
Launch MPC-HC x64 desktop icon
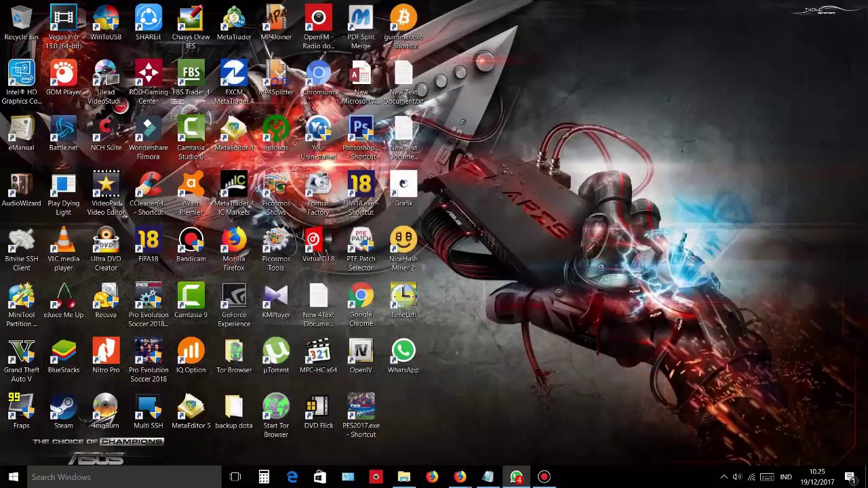coord(318,356)
